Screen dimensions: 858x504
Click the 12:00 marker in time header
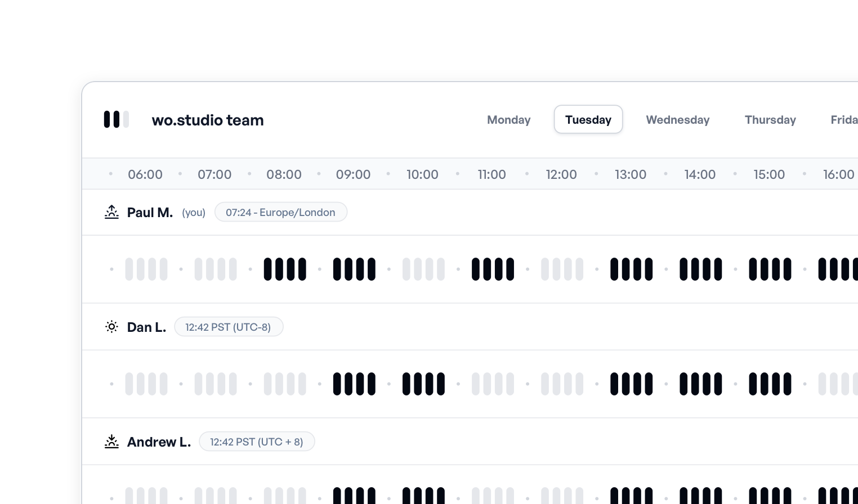point(561,174)
